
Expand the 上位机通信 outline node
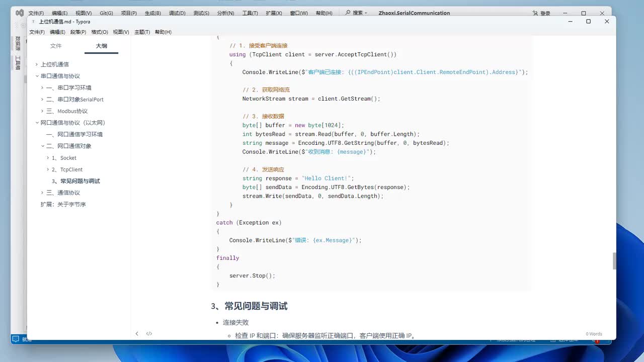pos(37,64)
